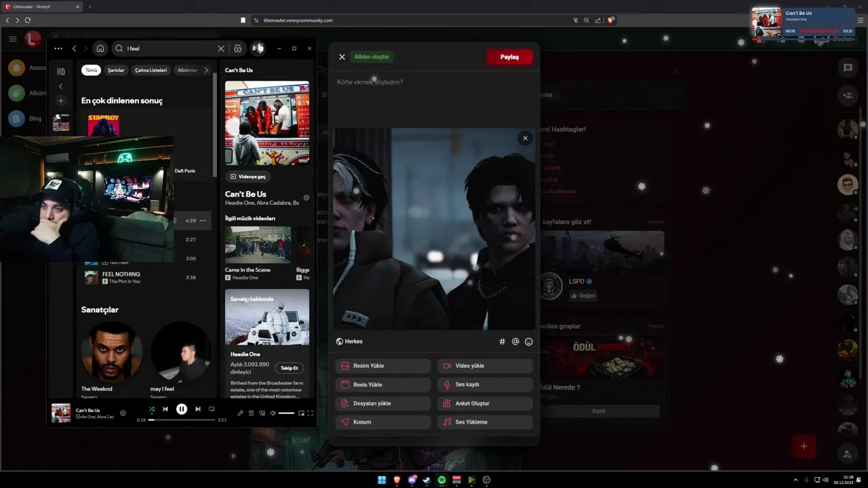Open connect to a device icon

pos(262,413)
